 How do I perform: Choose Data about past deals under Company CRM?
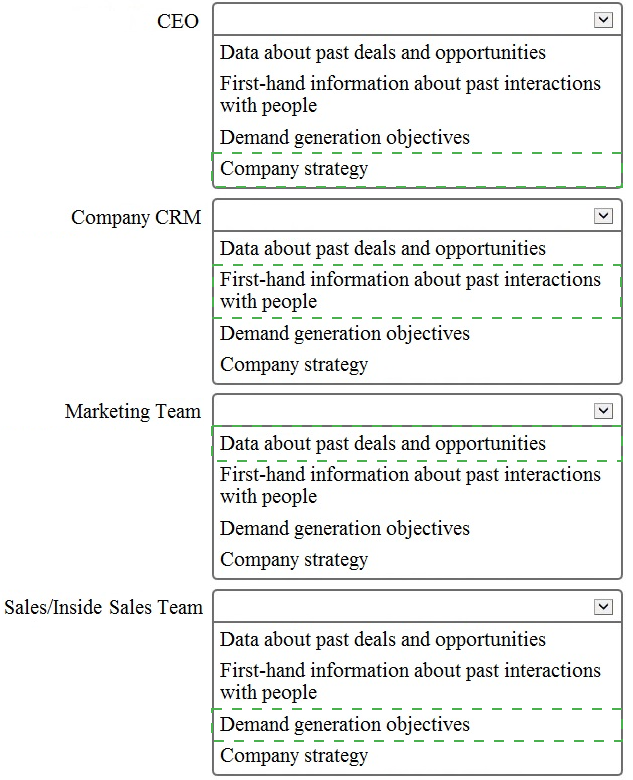pos(417,248)
